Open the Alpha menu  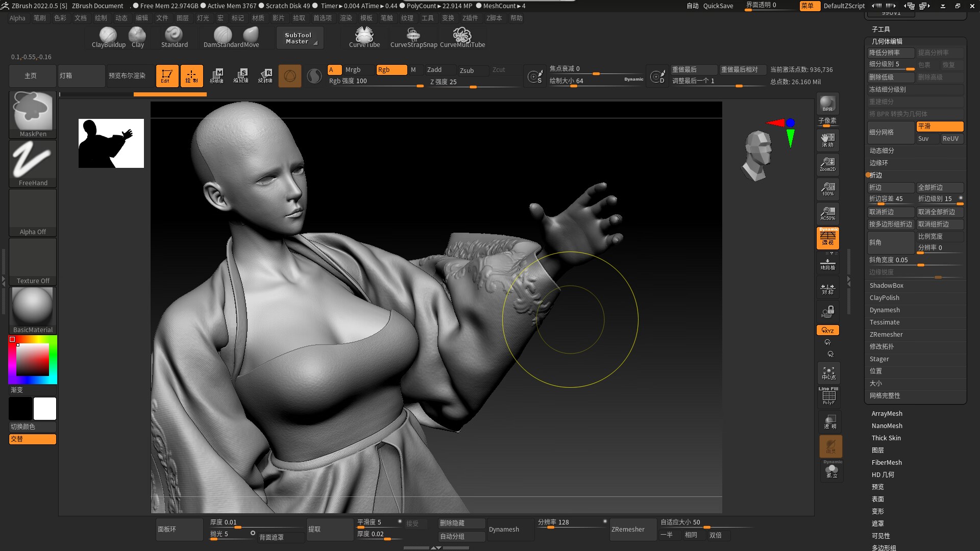(x=17, y=18)
